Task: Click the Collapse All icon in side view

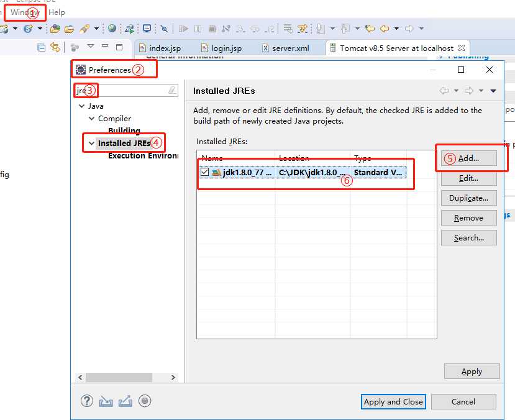Action: 42,48
